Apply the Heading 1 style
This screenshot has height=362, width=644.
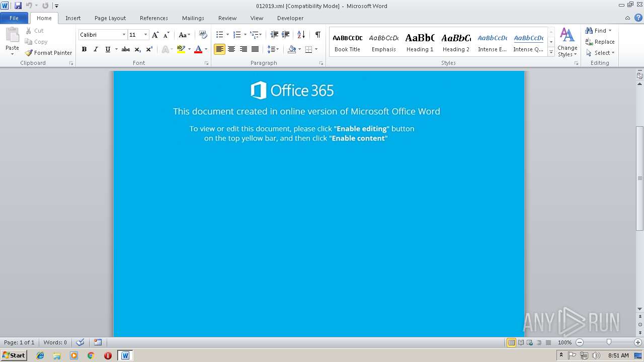pos(420,42)
